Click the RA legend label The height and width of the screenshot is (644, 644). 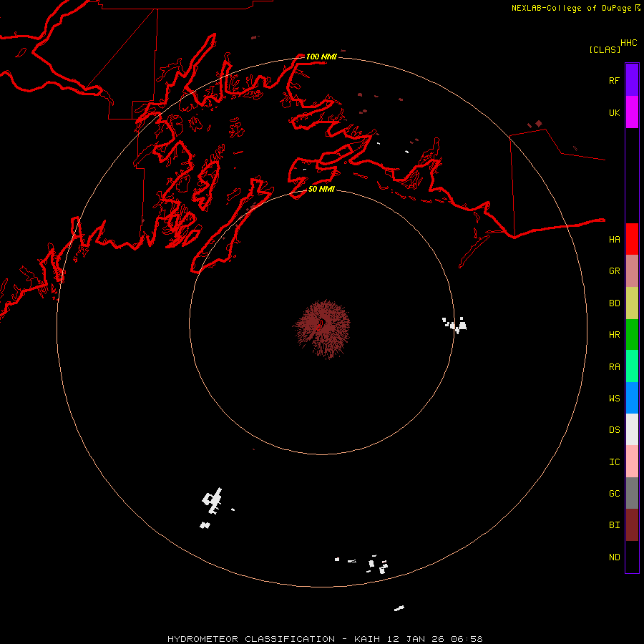[614, 366]
